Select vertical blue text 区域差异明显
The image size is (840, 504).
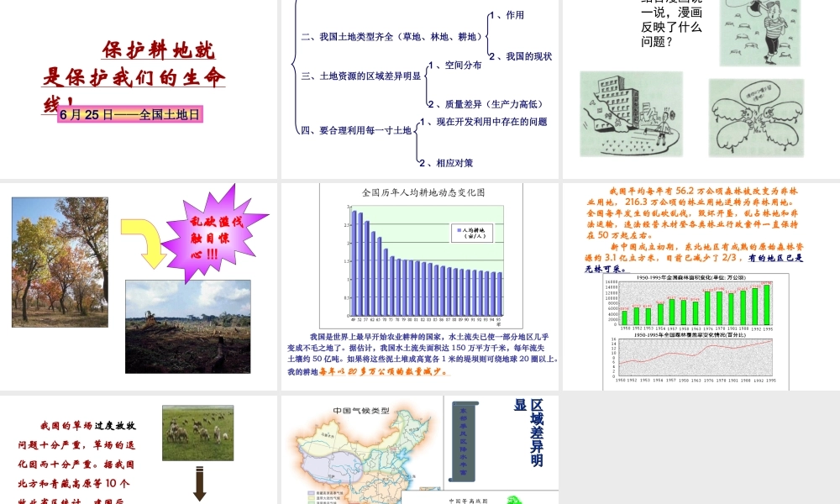pos(529,433)
